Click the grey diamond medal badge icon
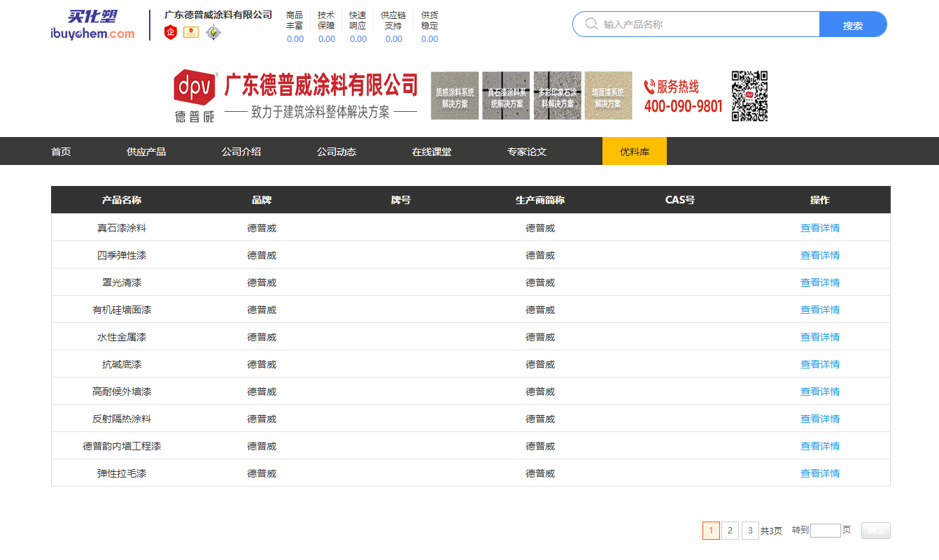This screenshot has width=939, height=560. [x=213, y=32]
